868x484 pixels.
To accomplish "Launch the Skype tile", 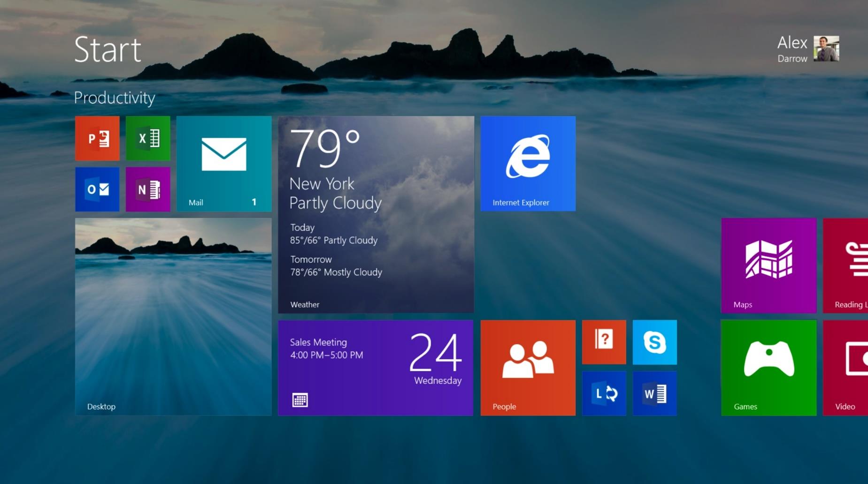I will tap(655, 342).
